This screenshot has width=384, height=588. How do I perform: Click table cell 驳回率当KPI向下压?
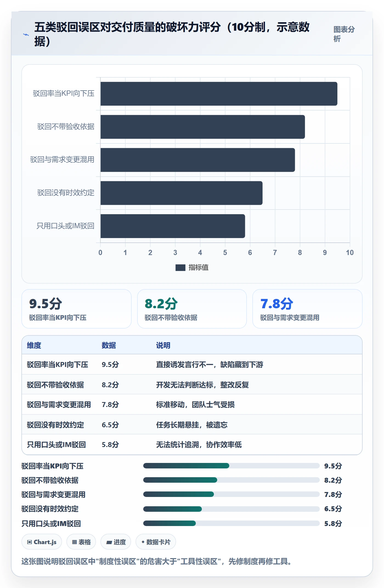[57, 364]
